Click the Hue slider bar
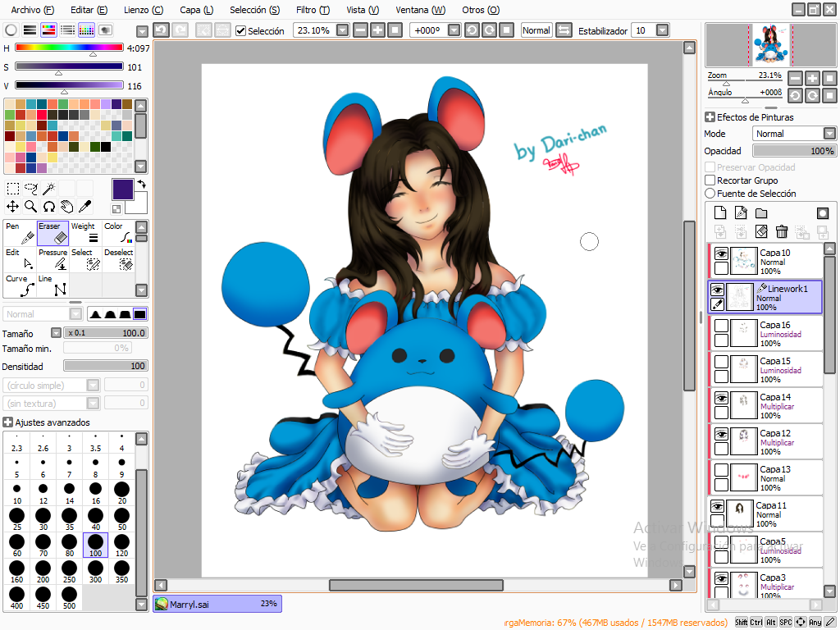 [x=69, y=48]
